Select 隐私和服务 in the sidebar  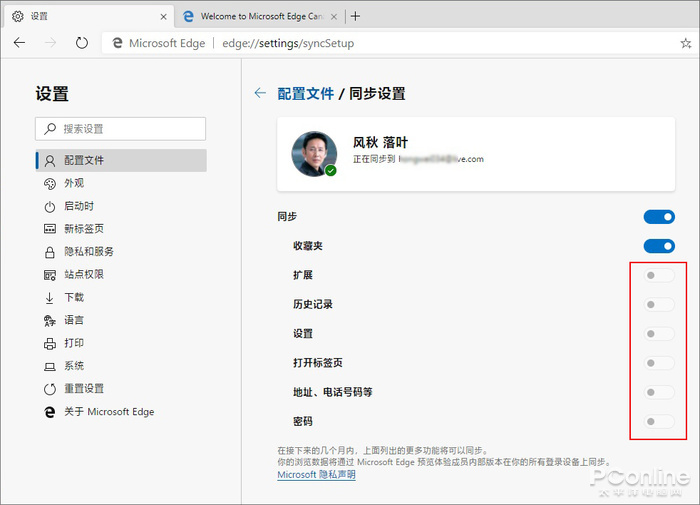pyautogui.click(x=88, y=252)
